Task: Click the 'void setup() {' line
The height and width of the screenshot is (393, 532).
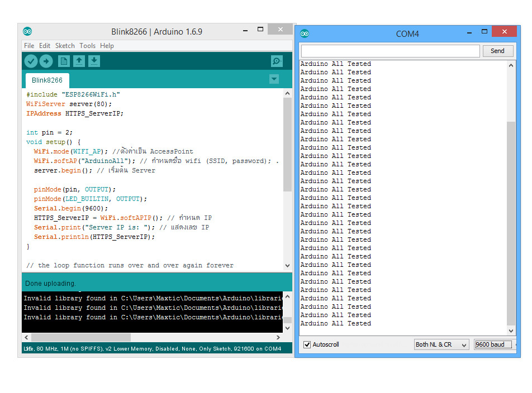Action: (53, 142)
